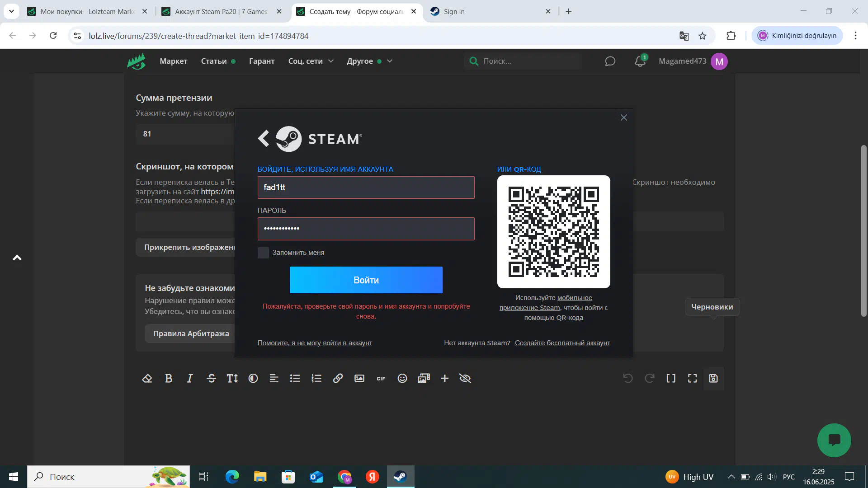Insert hidden content with crossed-eye icon
Screen dimensions: 868x488
465,379
